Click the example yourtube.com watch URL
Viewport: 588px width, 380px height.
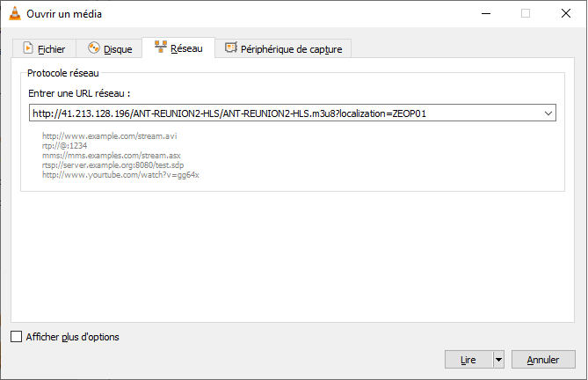[120, 175]
